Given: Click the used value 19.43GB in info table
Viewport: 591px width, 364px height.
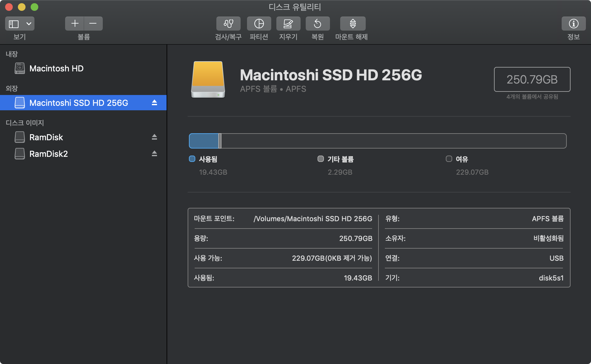Looking at the screenshot, I should point(358,278).
